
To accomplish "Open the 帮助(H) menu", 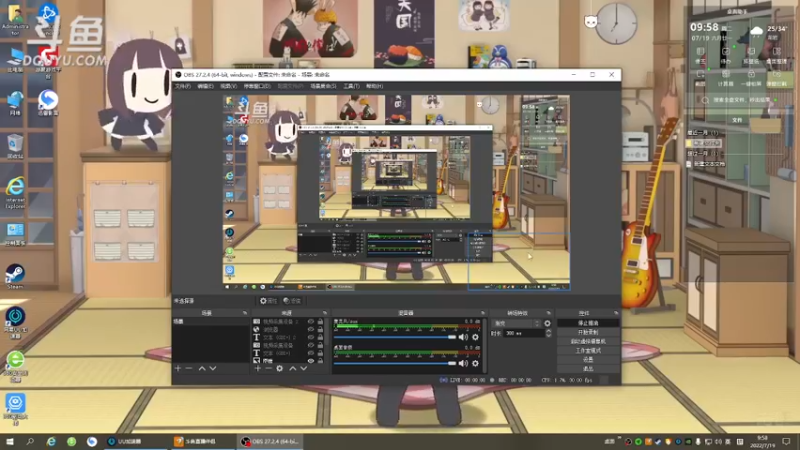I will click(x=374, y=86).
